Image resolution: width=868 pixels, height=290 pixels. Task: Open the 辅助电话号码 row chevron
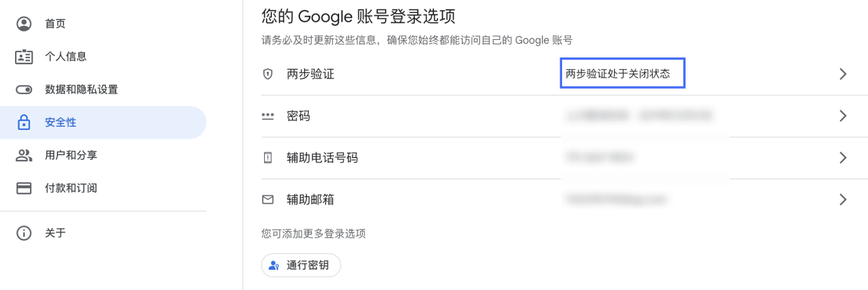pyautogui.click(x=843, y=158)
